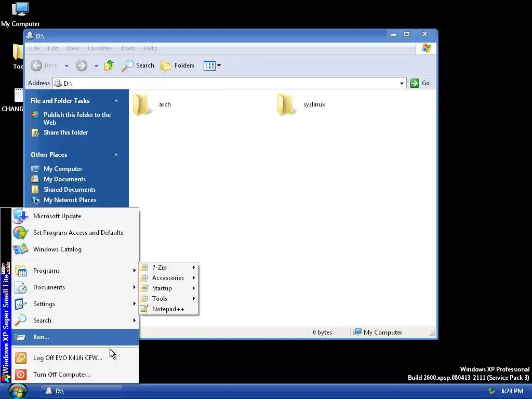Collapse the Other Places section
The width and height of the screenshot is (532, 399).
[116, 154]
